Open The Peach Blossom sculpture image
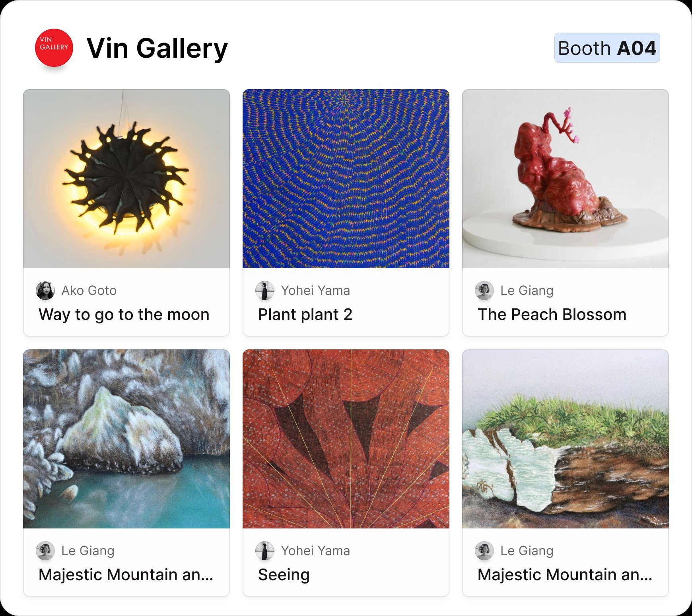 (x=565, y=179)
